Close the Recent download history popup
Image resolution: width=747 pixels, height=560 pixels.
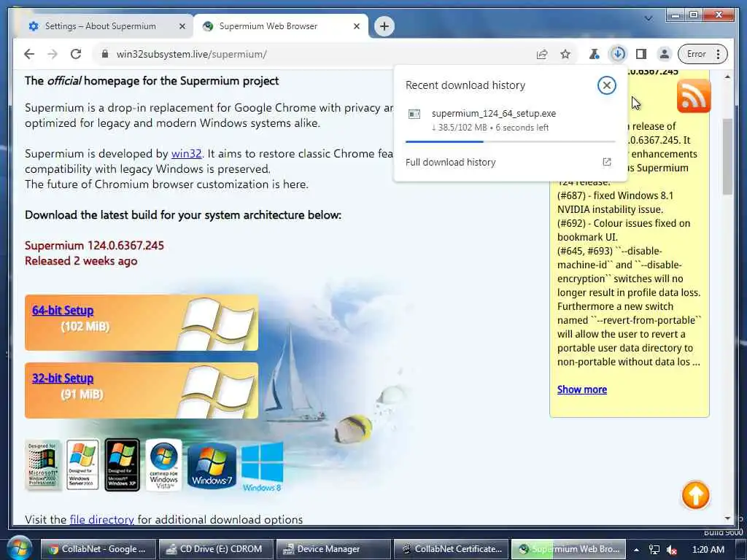click(606, 85)
